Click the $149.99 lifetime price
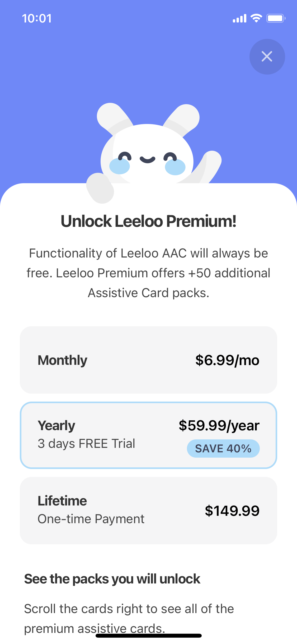Viewport: 297px width, 644px height. click(x=232, y=510)
